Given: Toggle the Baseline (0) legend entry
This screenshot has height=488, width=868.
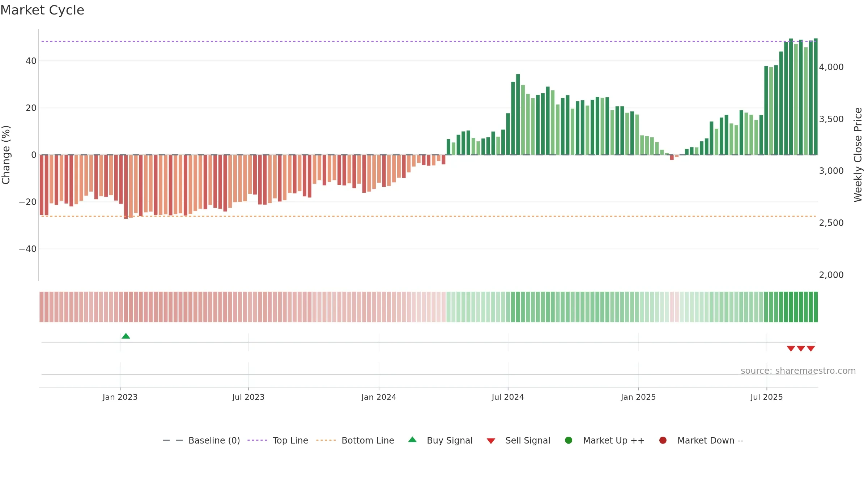Looking at the screenshot, I should [201, 440].
